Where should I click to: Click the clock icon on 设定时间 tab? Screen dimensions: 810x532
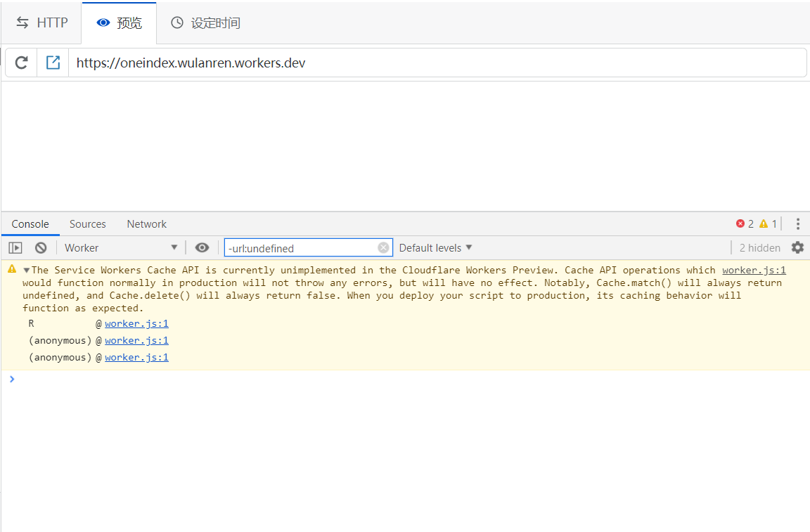tap(176, 22)
